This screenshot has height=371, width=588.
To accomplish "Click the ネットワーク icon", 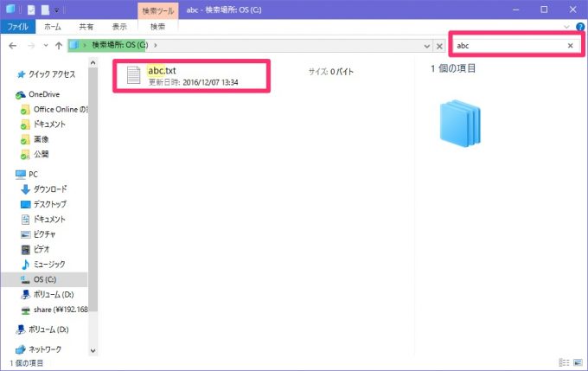I will 20,350.
